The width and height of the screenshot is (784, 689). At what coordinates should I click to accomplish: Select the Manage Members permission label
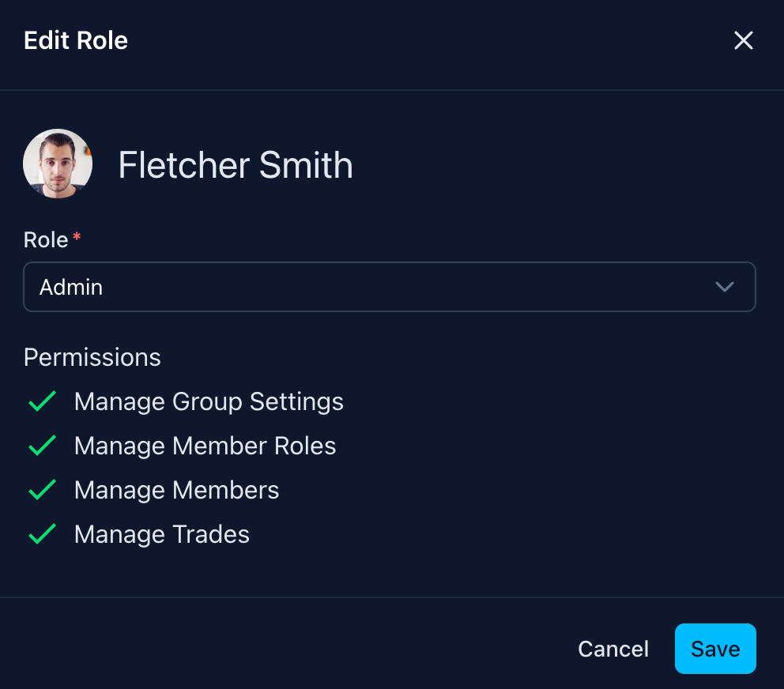(x=176, y=491)
